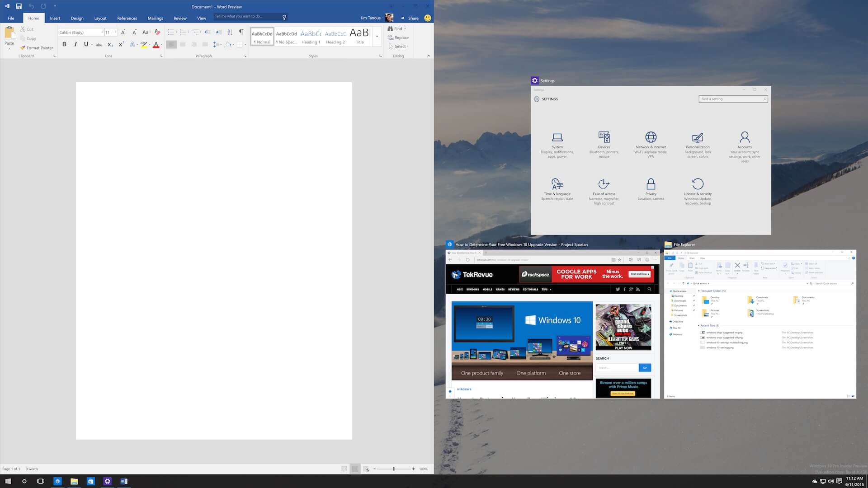Save the document via Quick Access icon
Image resolution: width=868 pixels, height=488 pixels.
click(x=19, y=6)
